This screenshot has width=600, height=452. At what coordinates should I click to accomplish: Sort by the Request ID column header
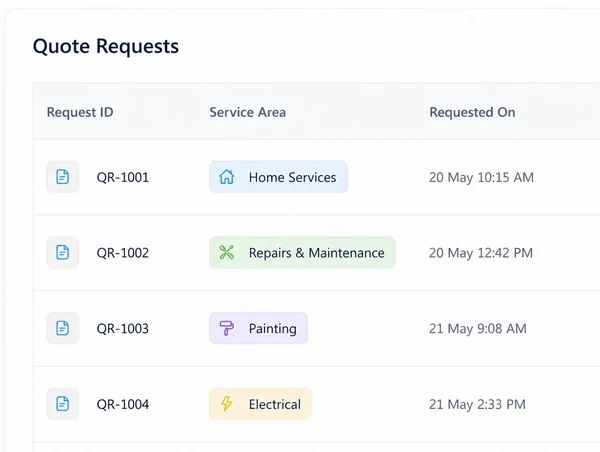80,112
